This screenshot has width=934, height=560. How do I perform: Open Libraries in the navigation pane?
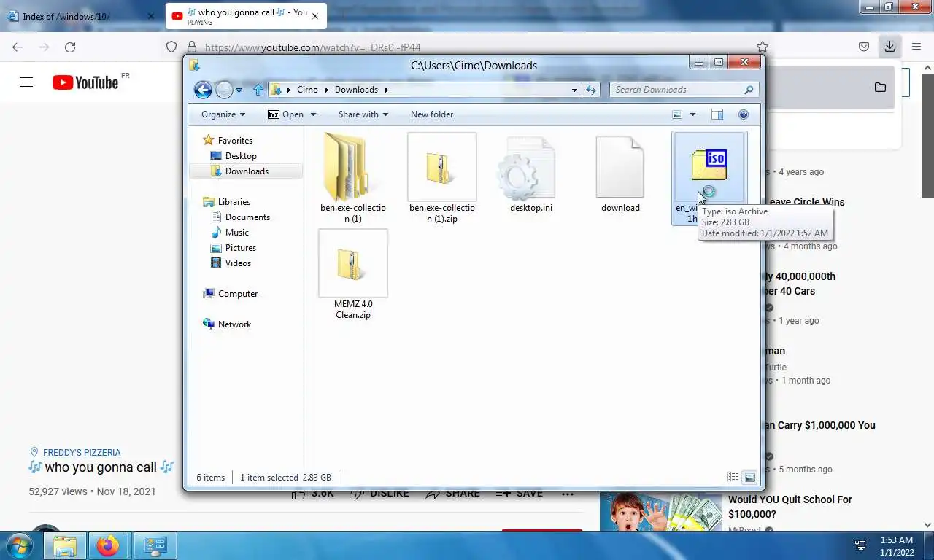(234, 202)
